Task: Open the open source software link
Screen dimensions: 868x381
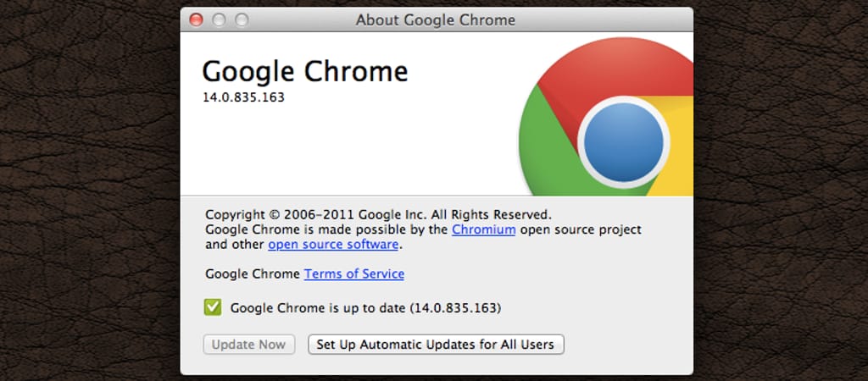Action: (333, 245)
